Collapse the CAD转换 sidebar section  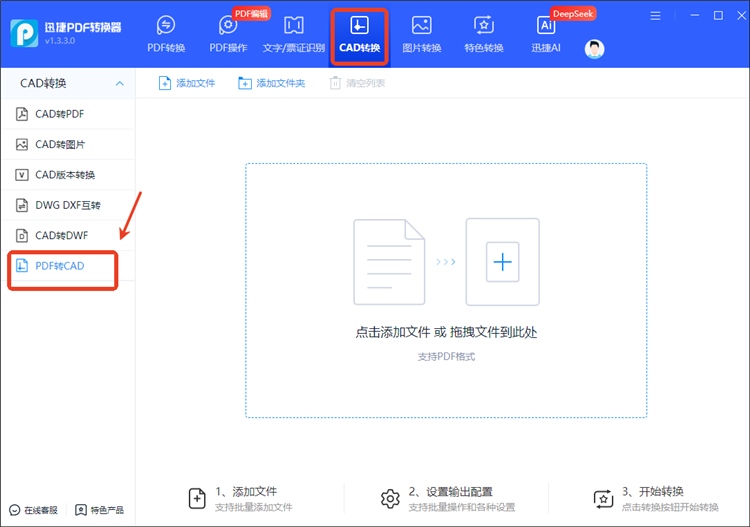click(120, 83)
